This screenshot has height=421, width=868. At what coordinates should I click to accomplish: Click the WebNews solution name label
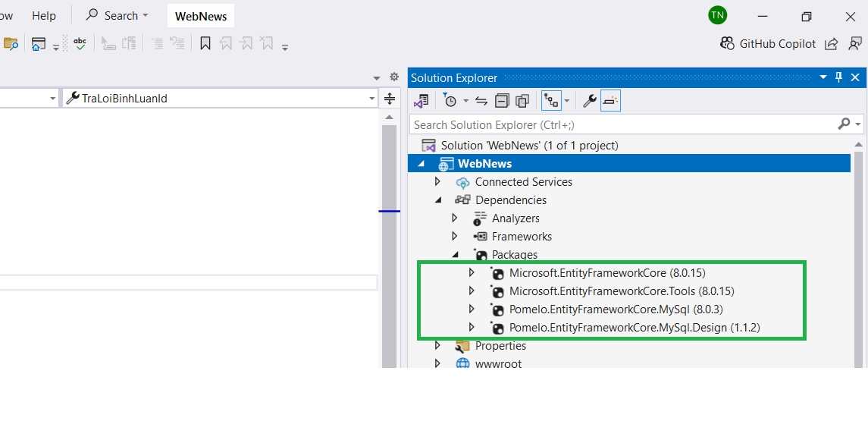tap(201, 16)
